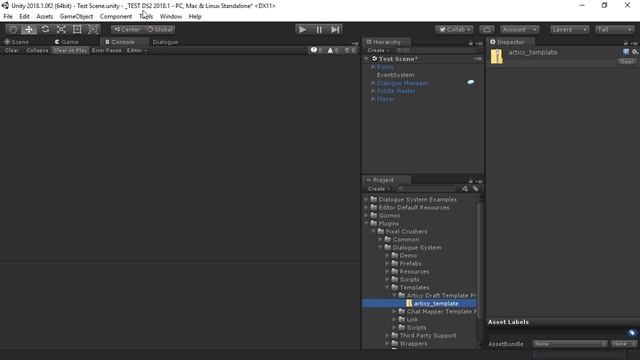Expand the Room object in Hierarchy

coord(373,67)
